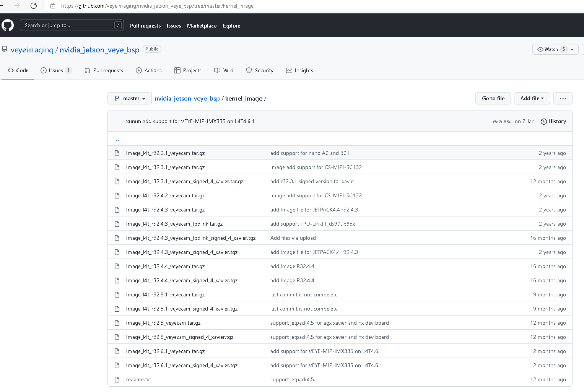Go up to parent directory (..)
The width and height of the screenshot is (584, 392).
click(117, 139)
